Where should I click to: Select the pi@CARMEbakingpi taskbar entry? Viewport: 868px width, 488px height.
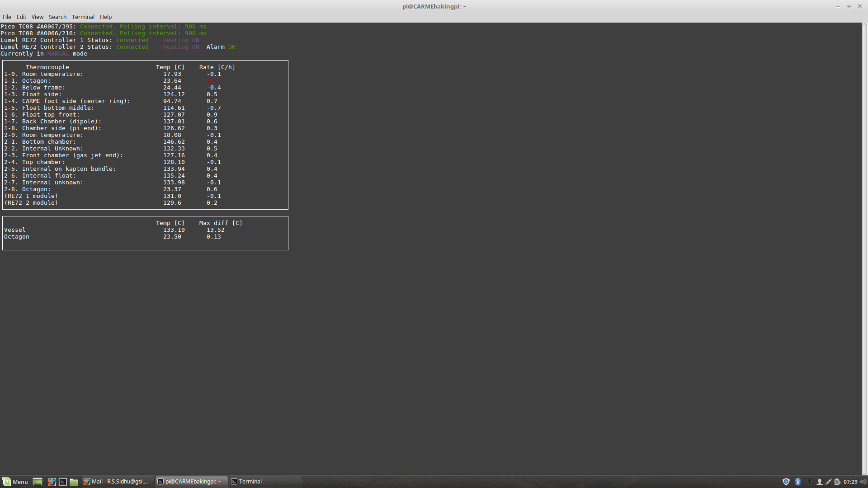point(190,482)
